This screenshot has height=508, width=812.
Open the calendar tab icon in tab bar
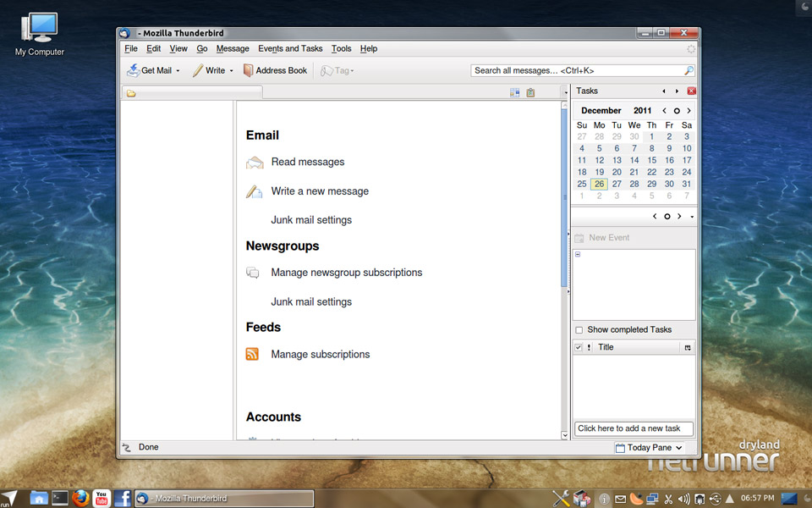click(514, 93)
